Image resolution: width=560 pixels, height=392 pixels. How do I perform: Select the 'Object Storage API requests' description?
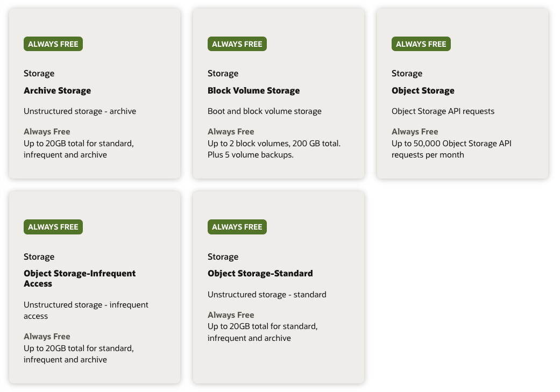443,111
